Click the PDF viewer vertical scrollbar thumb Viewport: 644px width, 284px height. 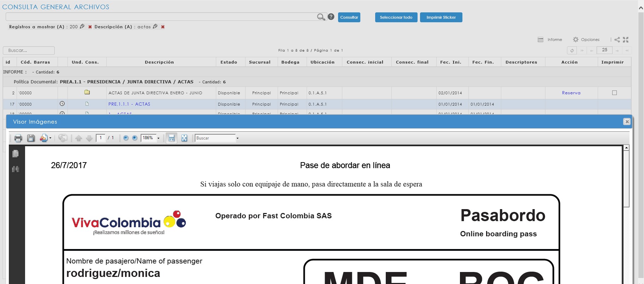[626, 179]
